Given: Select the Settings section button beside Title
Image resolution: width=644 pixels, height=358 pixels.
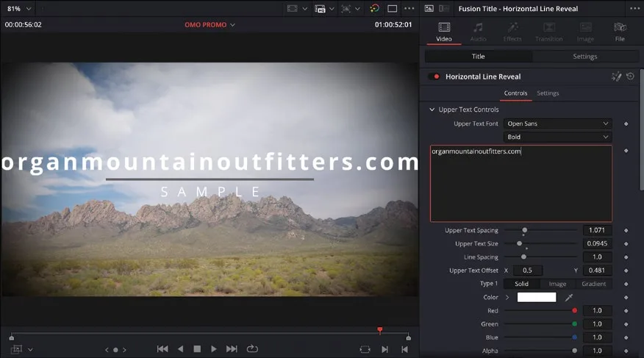Looking at the screenshot, I should pos(585,57).
